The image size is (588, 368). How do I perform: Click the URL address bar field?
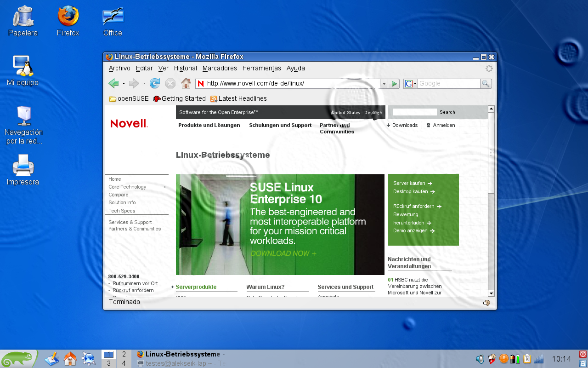coord(288,84)
